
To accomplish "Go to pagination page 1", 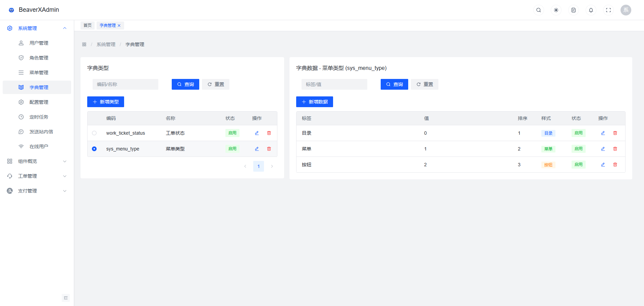I will (x=259, y=166).
